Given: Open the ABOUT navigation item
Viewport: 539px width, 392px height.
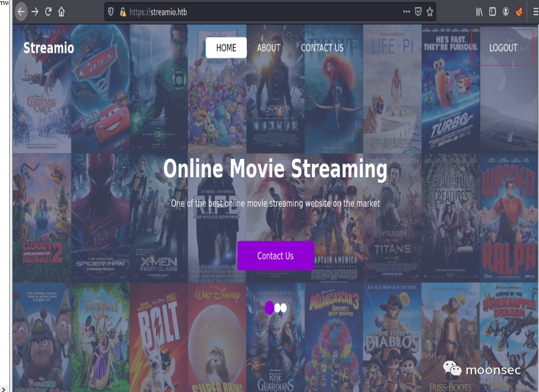Looking at the screenshot, I should (x=269, y=48).
